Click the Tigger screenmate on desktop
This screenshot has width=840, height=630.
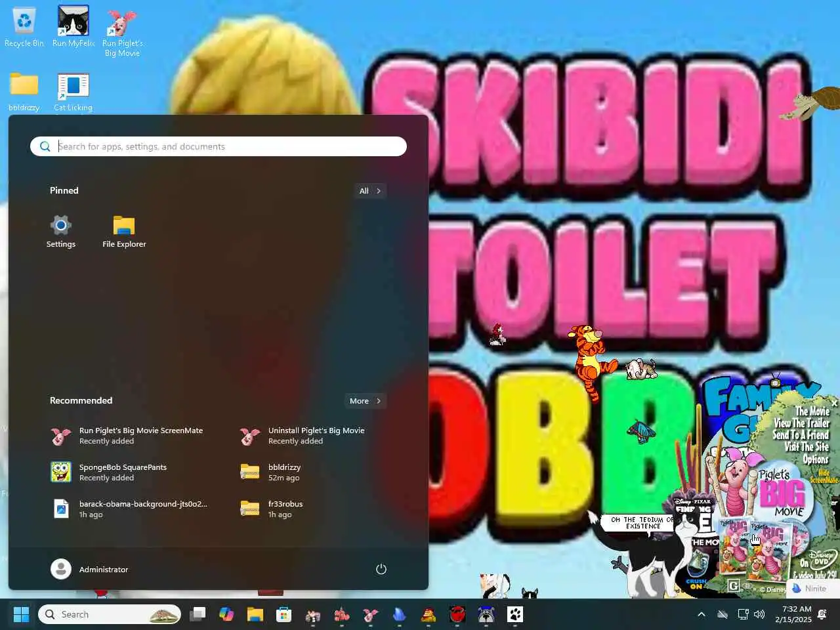point(593,362)
